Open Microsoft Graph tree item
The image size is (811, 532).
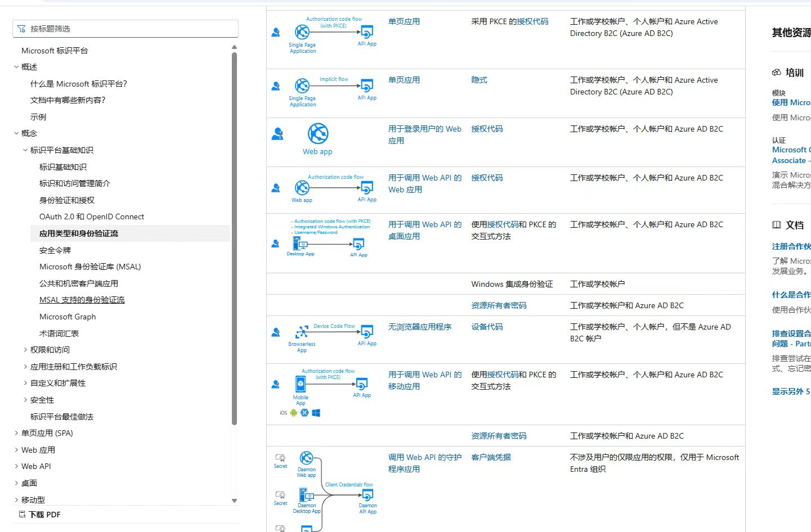(x=68, y=317)
